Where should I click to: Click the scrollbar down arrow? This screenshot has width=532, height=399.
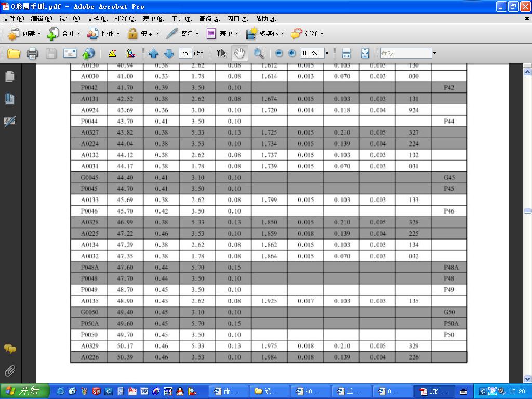[x=528, y=379]
